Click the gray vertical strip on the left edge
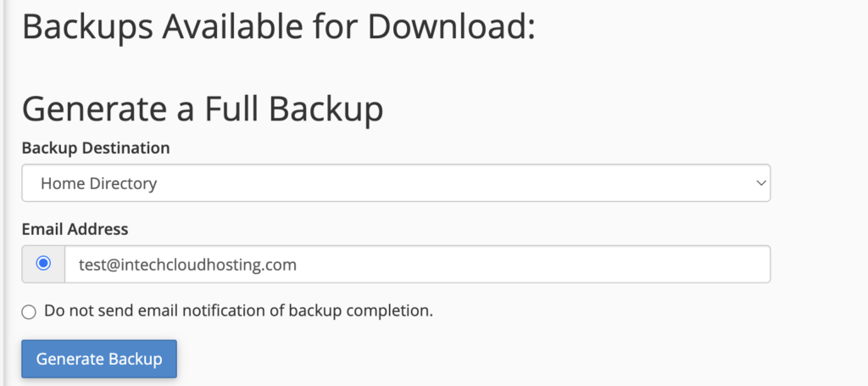Viewport: 868px width, 386px height. tap(3, 193)
